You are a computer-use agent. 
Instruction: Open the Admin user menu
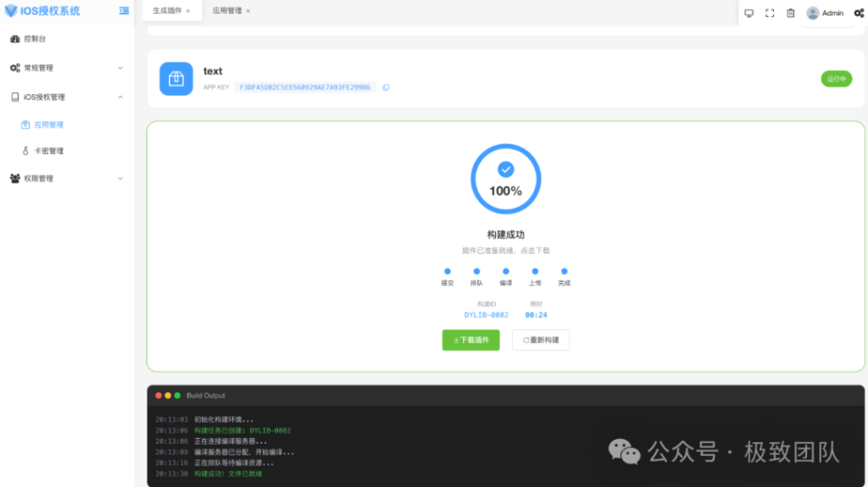click(x=825, y=14)
